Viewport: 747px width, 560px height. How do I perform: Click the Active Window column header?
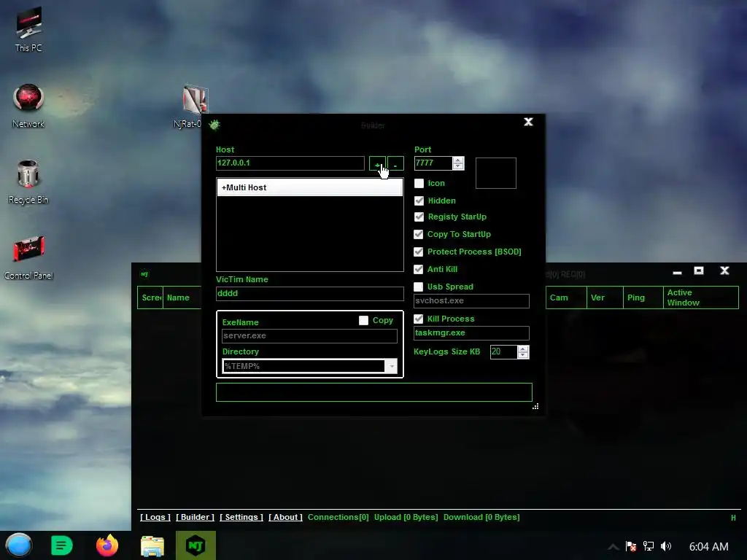[x=701, y=297]
